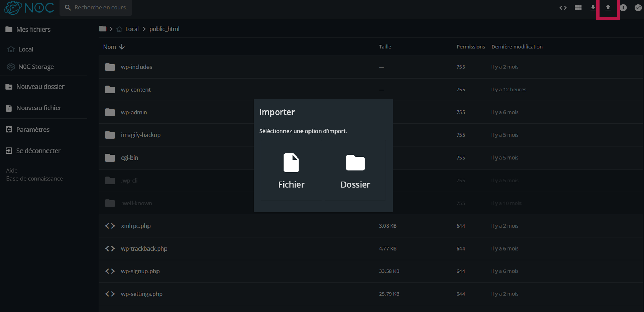Screen dimensions: 644x312
Task: Click folder icon of cgi-bin row
Action: point(110,158)
